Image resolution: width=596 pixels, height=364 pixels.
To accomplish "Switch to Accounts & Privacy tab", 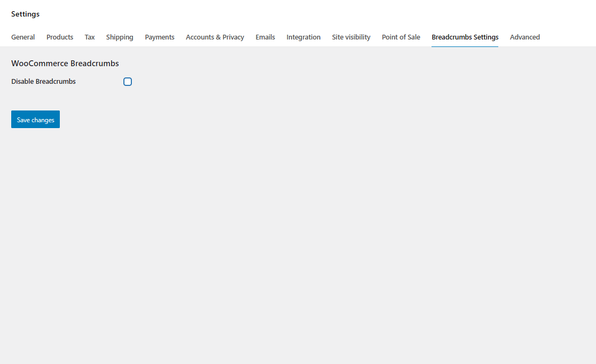I will [215, 37].
